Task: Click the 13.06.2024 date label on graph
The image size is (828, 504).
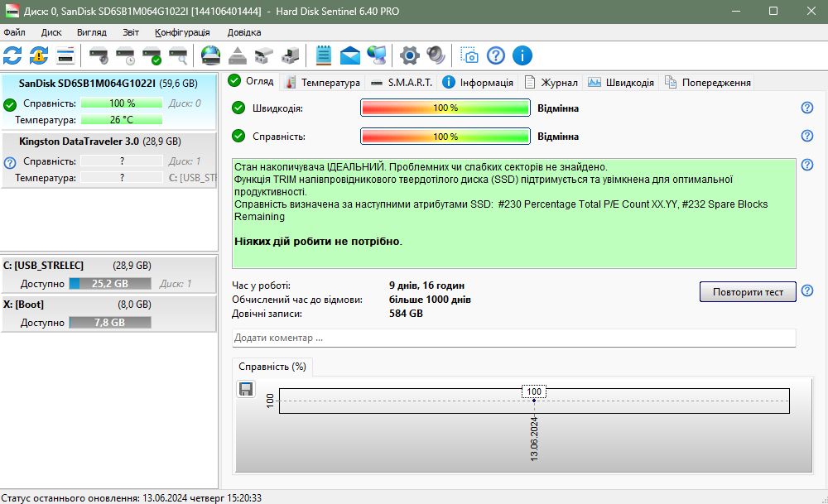Action: tap(534, 439)
